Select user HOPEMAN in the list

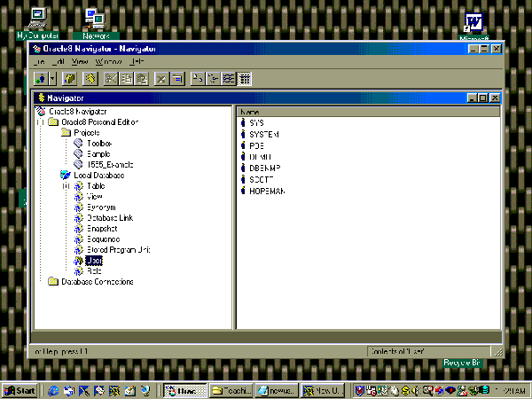[x=267, y=192]
